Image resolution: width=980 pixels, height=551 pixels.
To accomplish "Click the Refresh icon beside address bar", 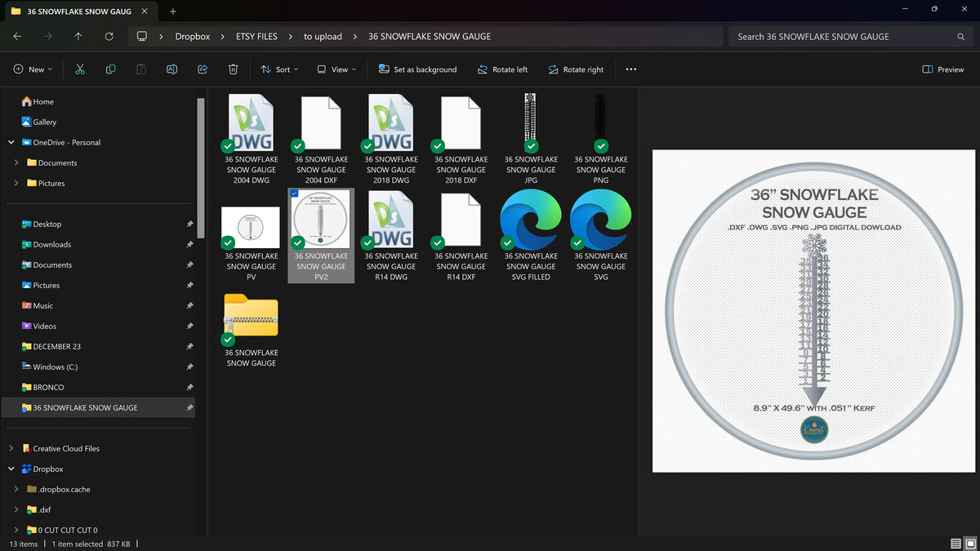I will [109, 37].
